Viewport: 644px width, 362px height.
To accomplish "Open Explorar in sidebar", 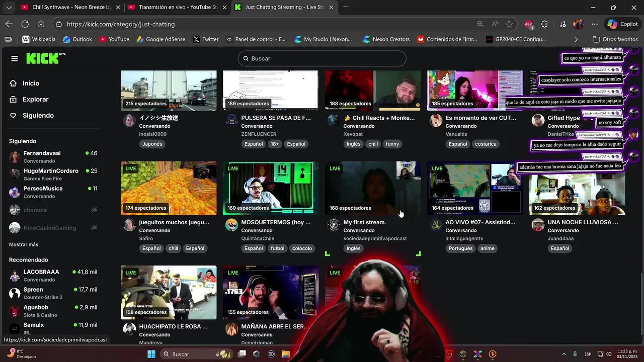I will (x=35, y=99).
